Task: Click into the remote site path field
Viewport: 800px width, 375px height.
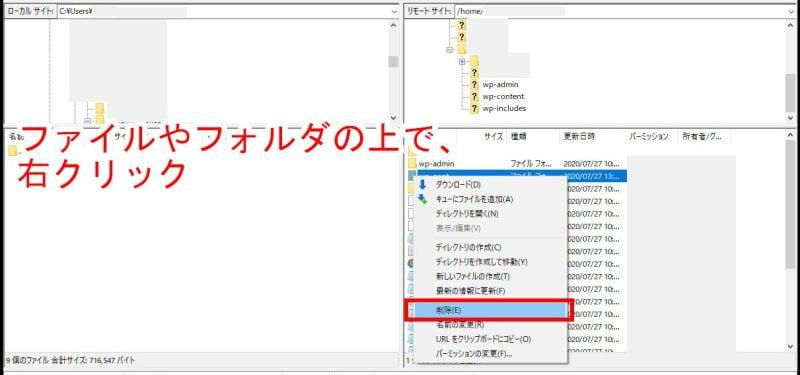Action: click(x=620, y=11)
